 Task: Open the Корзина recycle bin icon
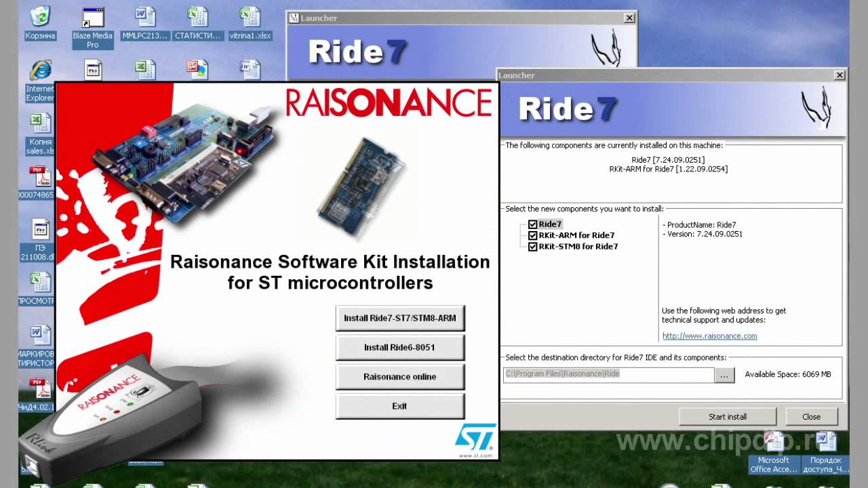pos(40,22)
